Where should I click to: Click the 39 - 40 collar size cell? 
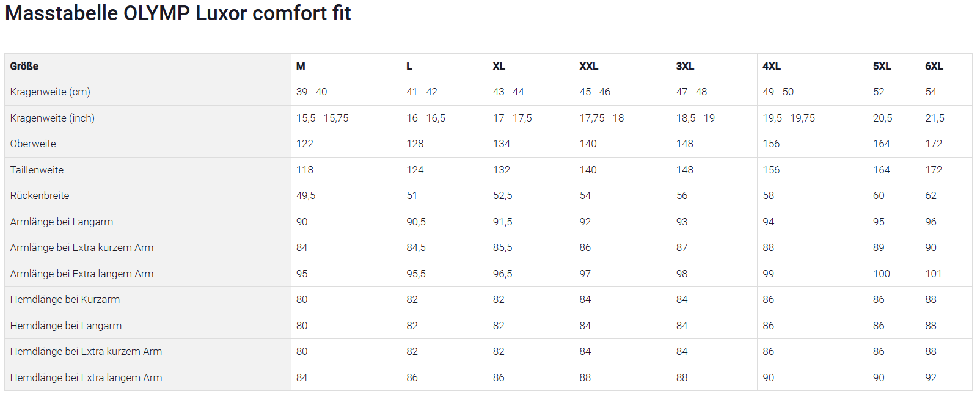tap(312, 92)
